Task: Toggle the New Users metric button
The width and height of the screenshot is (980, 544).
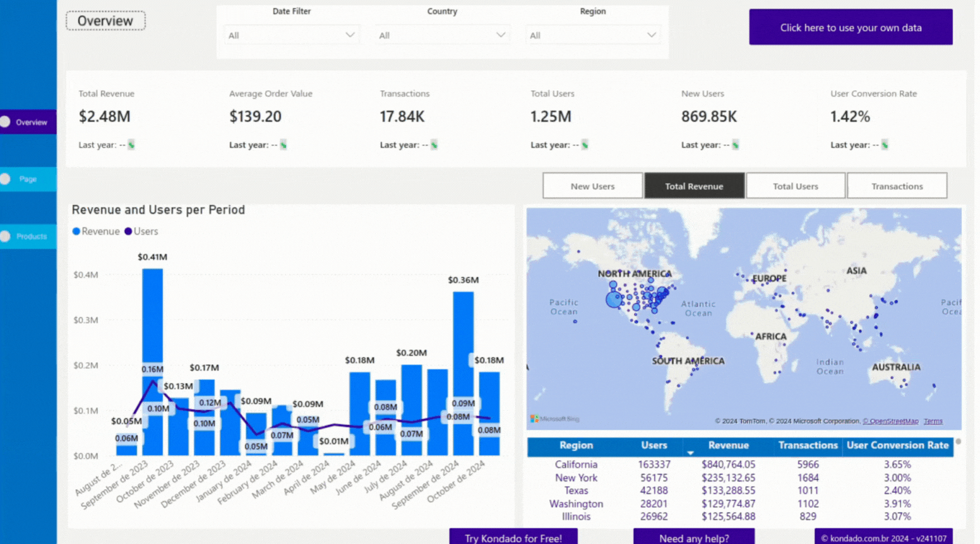Action: coord(592,186)
